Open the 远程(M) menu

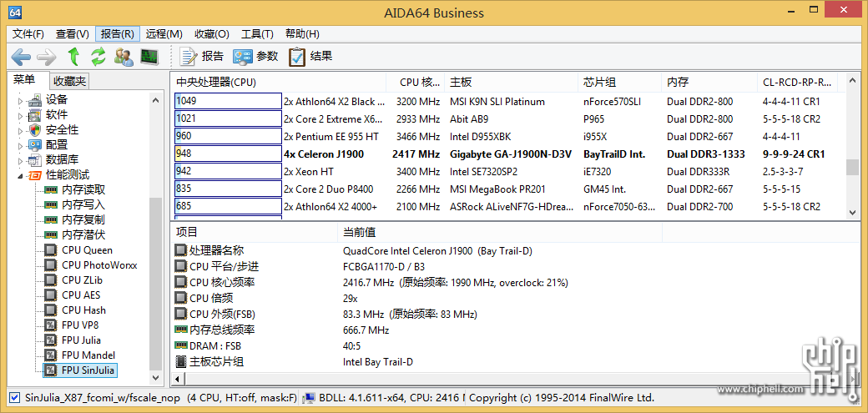[164, 33]
